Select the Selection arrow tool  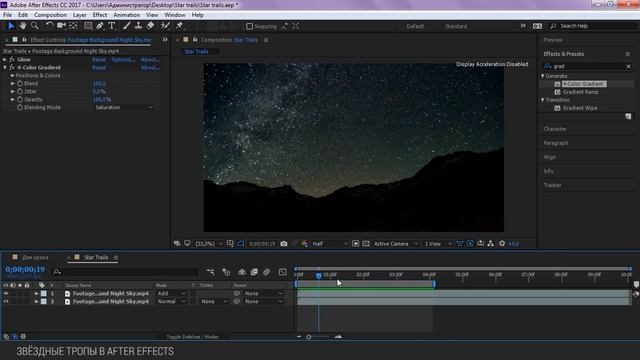click(x=11, y=26)
